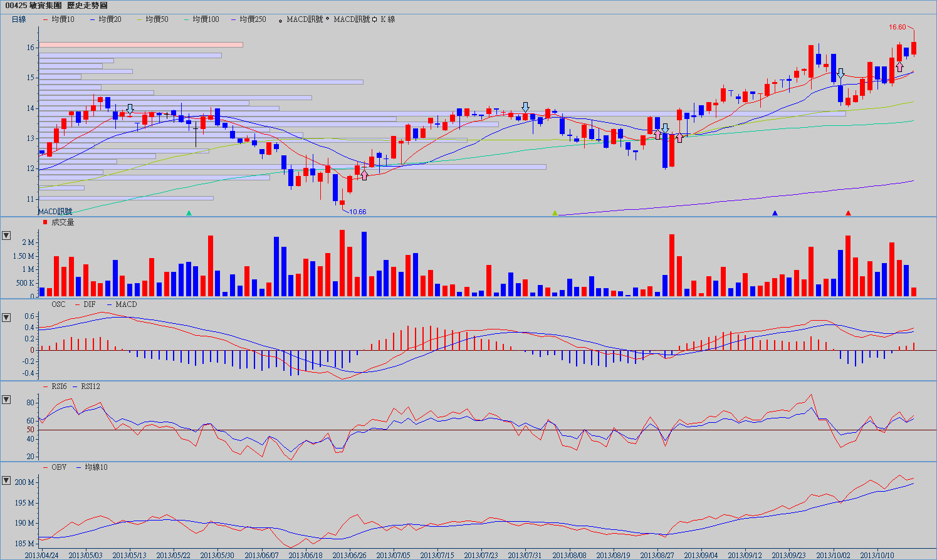Click the rightmost pink up arrow signal
The image size is (937, 560).
click(899, 66)
